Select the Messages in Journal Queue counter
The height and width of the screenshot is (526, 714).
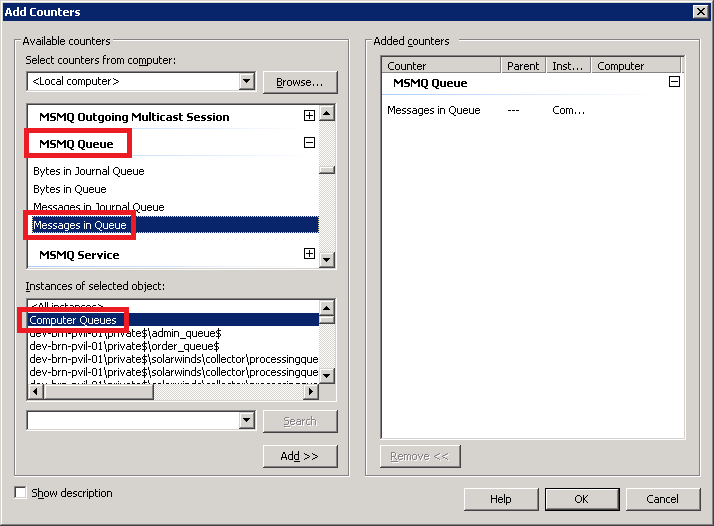[99, 207]
